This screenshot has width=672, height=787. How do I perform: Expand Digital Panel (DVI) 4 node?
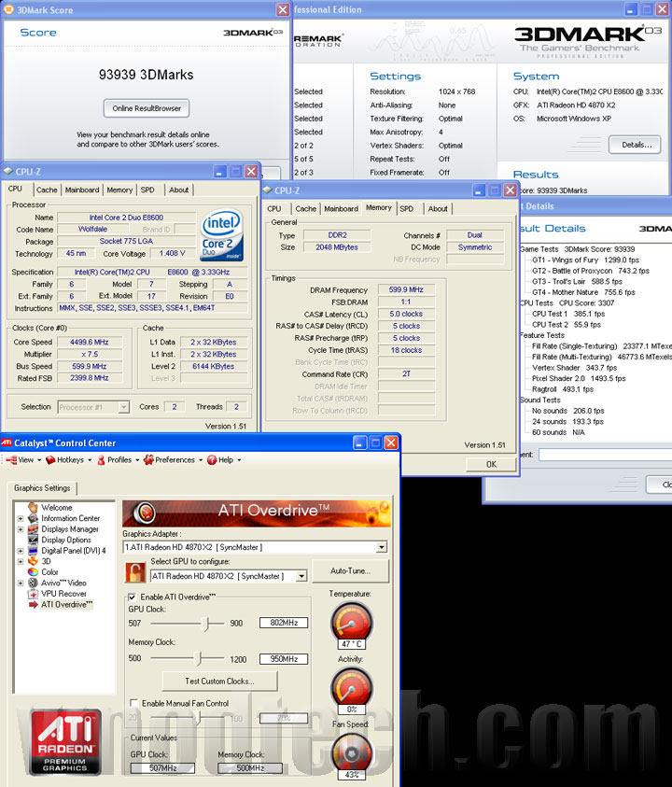coord(21,551)
